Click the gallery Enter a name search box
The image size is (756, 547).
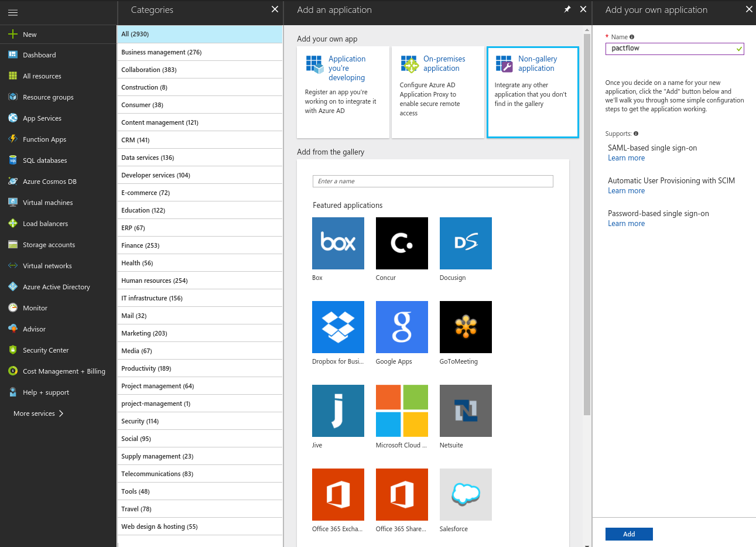click(433, 182)
